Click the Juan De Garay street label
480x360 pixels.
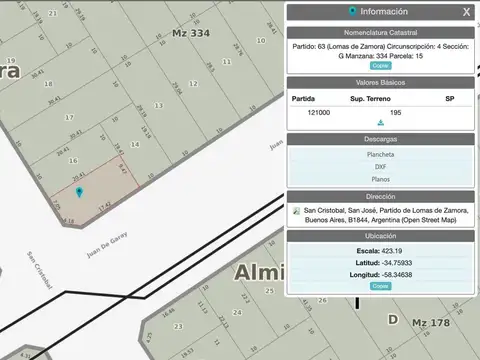[x=107, y=245]
